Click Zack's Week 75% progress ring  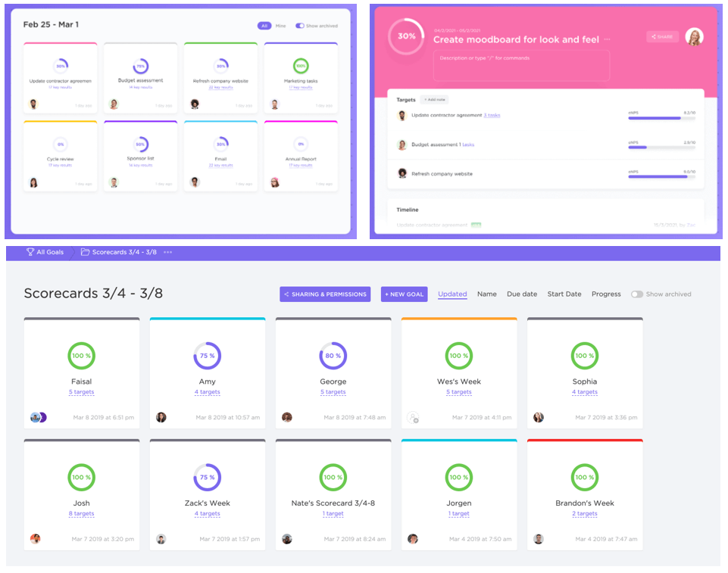[x=207, y=478]
